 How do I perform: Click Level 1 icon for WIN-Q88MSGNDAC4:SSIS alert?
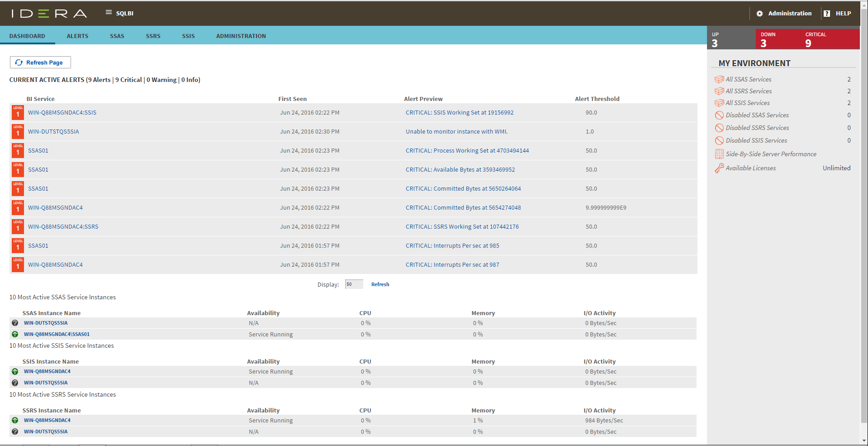tap(18, 113)
